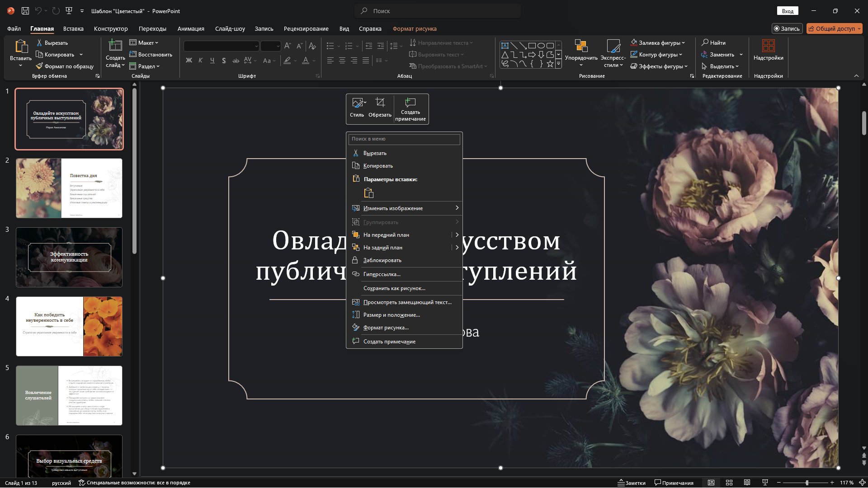Click the zoom slider handle in status bar
Image resolution: width=868 pixels, height=488 pixels.
pos(807,483)
